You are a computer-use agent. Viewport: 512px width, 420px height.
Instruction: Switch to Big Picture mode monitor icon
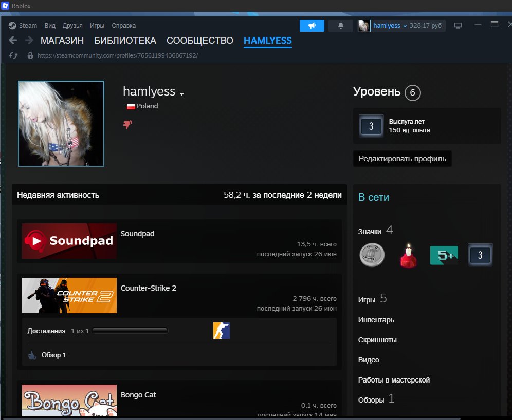458,26
